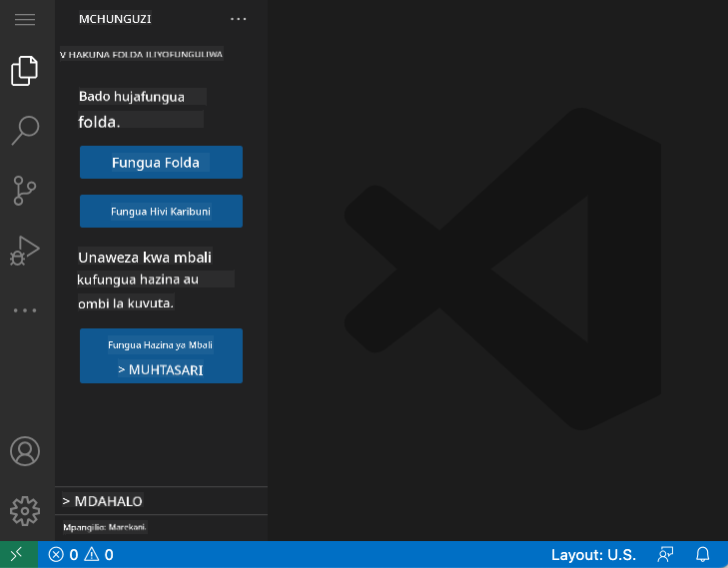Click the feedback icon in status bar
728x568 pixels.
coord(666,555)
